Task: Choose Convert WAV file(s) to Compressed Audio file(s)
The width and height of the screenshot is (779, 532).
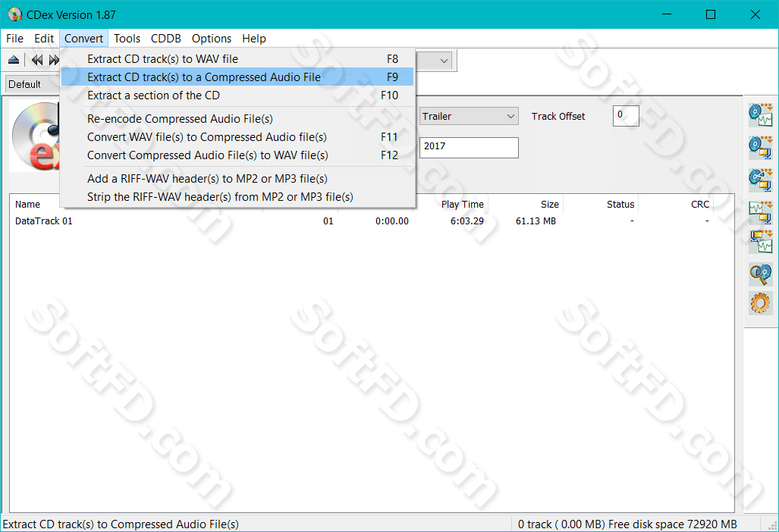Action: click(x=237, y=137)
